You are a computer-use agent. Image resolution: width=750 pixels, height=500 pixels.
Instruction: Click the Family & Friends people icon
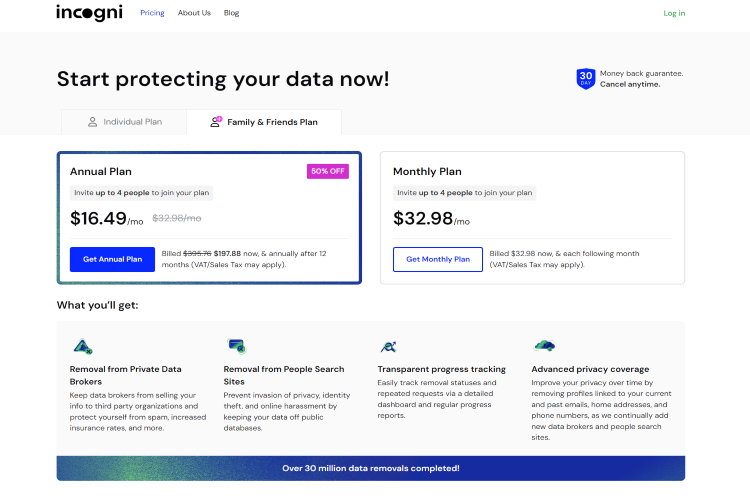[216, 122]
